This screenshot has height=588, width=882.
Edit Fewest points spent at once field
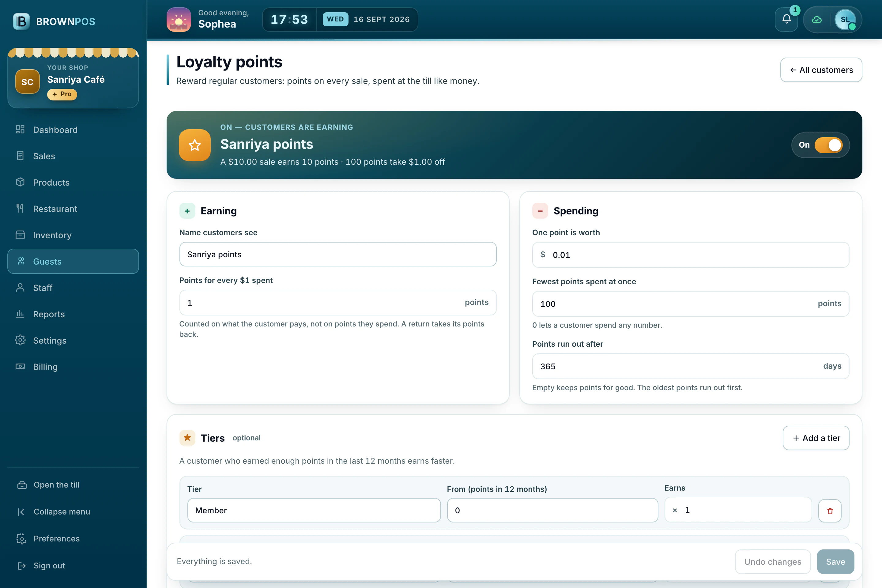[x=691, y=304]
